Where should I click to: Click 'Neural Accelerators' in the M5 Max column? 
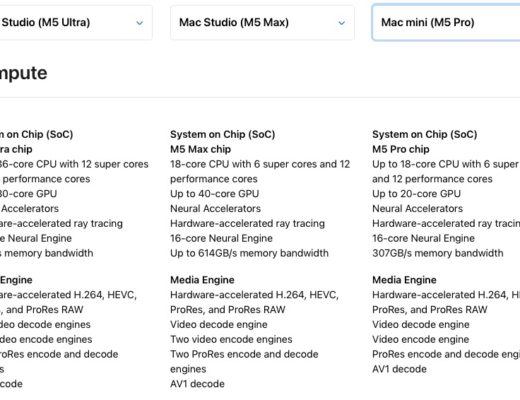(215, 209)
